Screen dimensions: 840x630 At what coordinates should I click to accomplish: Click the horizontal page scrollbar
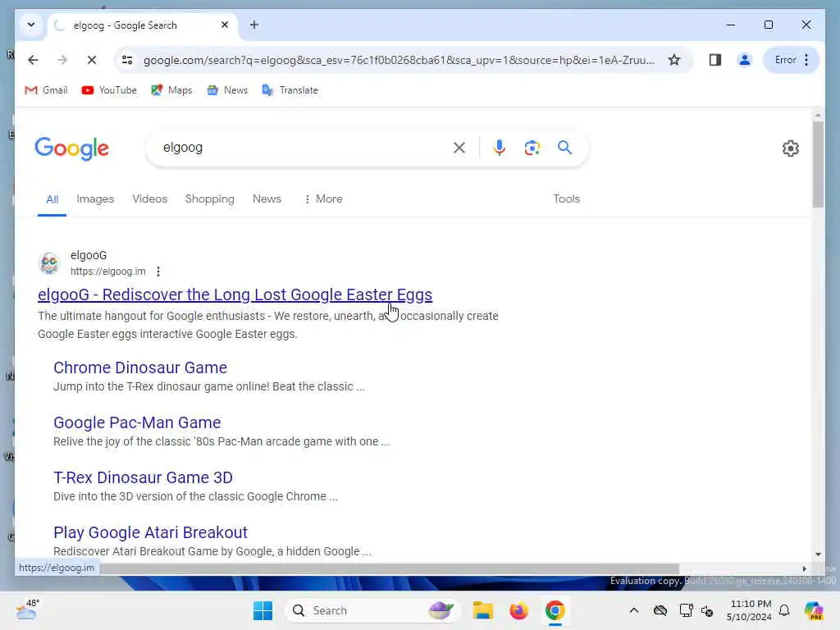tap(389, 568)
